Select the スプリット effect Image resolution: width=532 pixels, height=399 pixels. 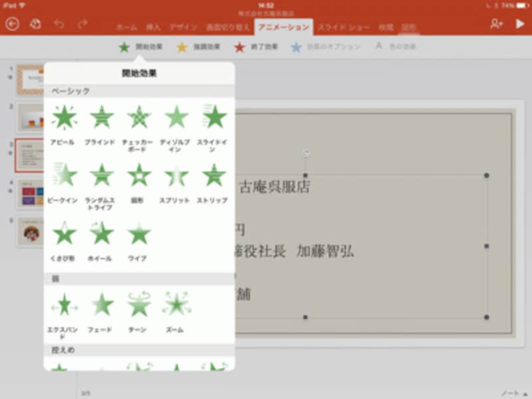click(176, 184)
